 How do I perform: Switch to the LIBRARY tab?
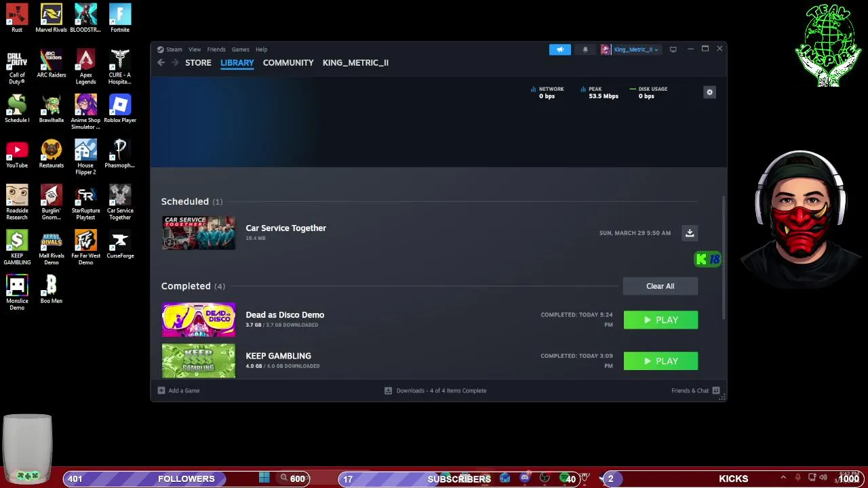237,62
